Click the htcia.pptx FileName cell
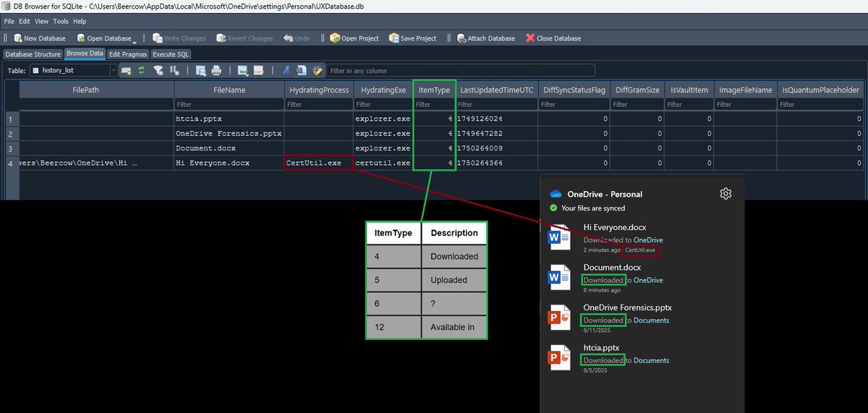Image resolution: width=868 pixels, height=413 pixels. 229,119
